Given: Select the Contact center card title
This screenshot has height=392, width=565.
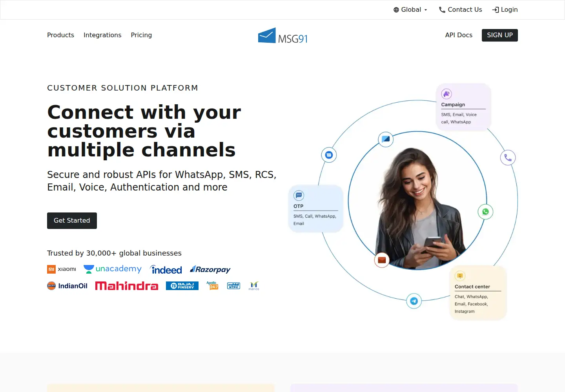Looking at the screenshot, I should (472, 287).
